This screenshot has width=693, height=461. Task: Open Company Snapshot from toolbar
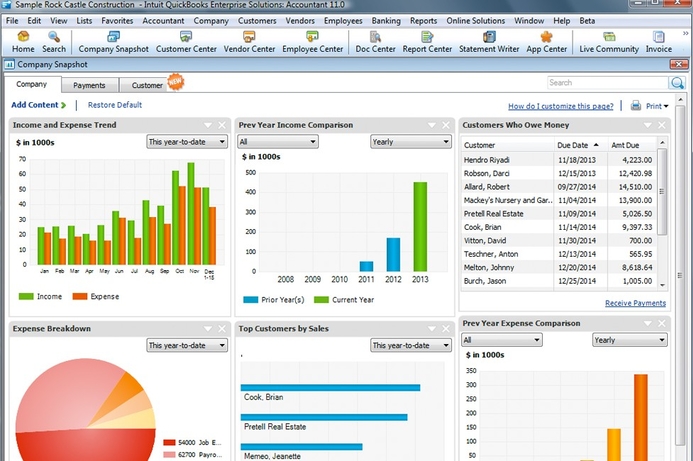click(114, 42)
